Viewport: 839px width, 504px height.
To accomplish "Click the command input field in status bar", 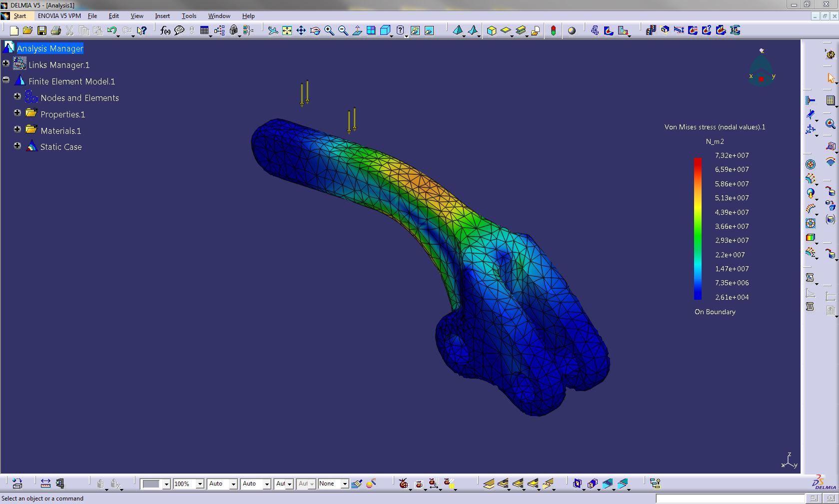I will point(730,499).
